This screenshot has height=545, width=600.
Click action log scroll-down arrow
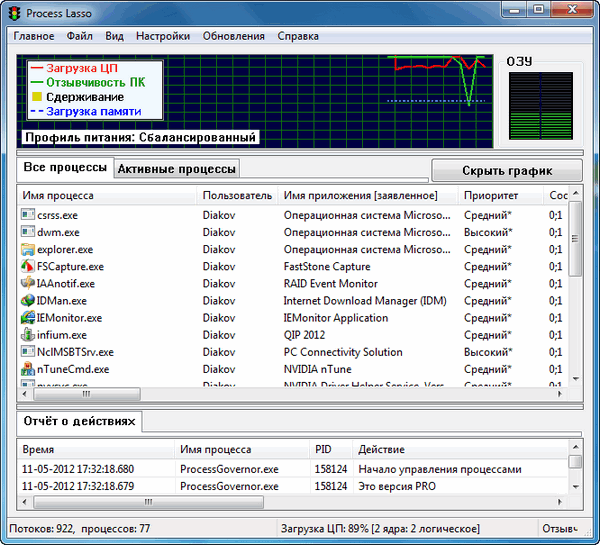[576, 487]
